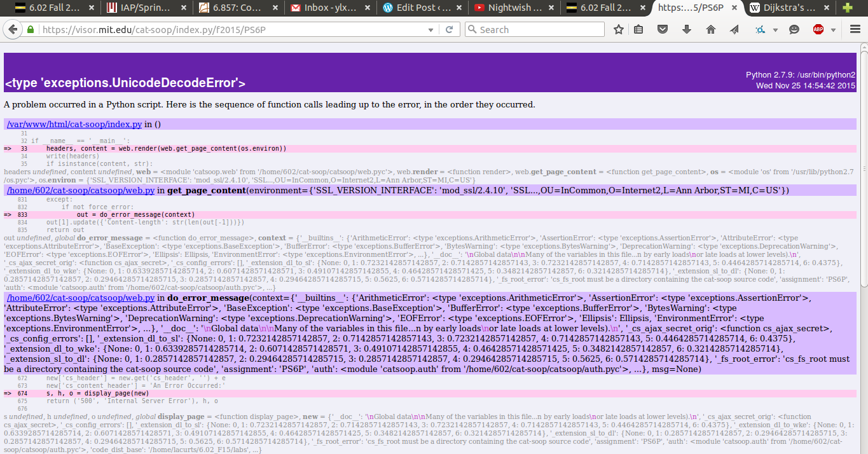868x454 pixels.
Task: Open web.py link beside get_page_content
Action: [80, 191]
